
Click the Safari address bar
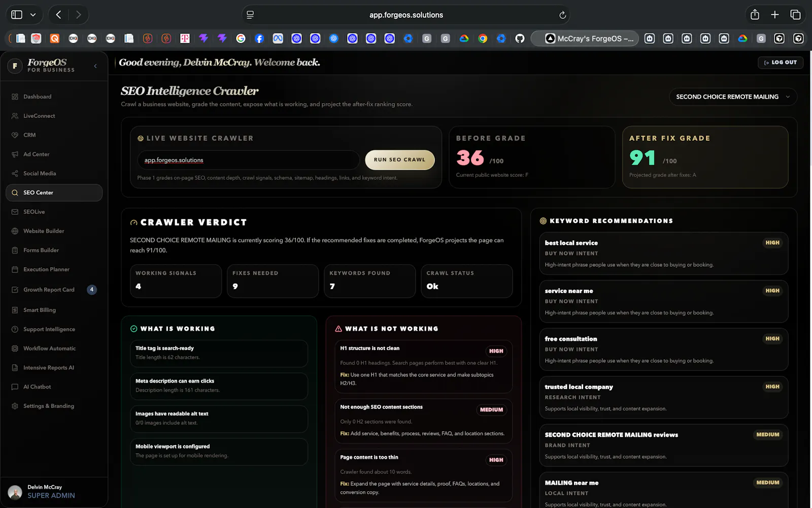click(406, 15)
